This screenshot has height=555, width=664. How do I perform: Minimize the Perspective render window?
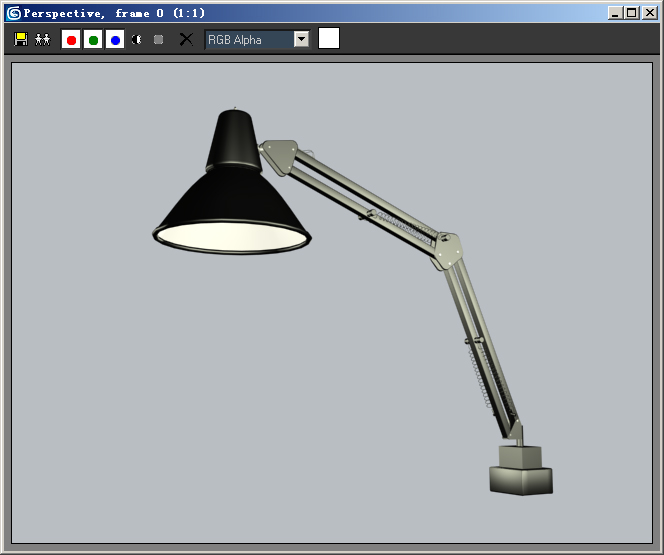[615, 13]
